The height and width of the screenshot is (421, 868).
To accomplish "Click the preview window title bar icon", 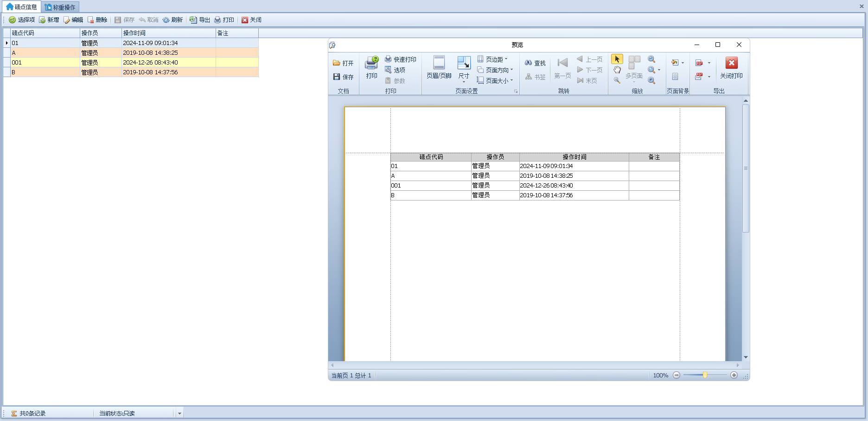I will (x=332, y=45).
